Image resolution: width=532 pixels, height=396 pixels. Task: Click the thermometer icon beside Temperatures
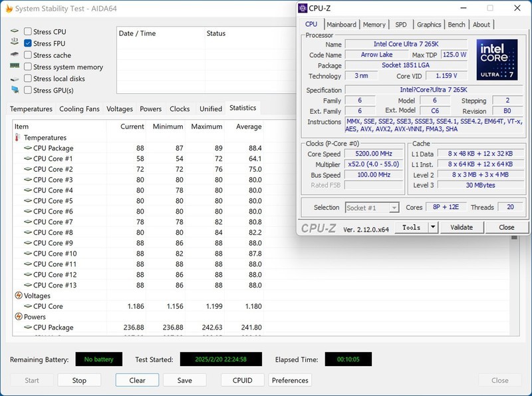click(x=17, y=138)
